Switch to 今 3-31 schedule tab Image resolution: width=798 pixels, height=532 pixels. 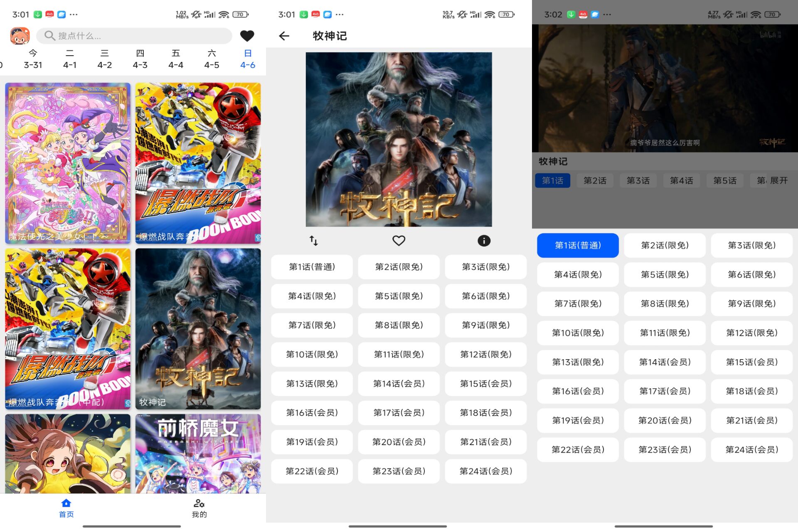[33, 59]
